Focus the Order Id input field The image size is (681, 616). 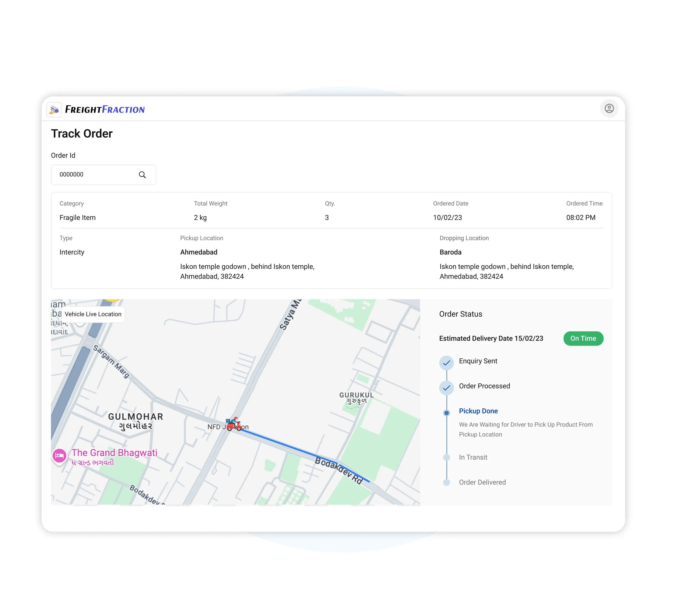[103, 175]
